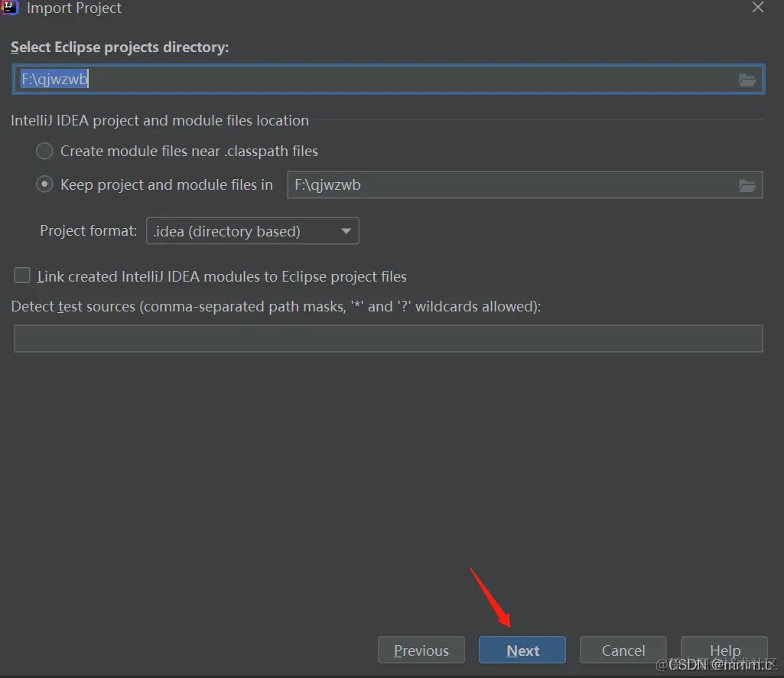Go back with the Previous button
The image size is (784, 678).
421,650
